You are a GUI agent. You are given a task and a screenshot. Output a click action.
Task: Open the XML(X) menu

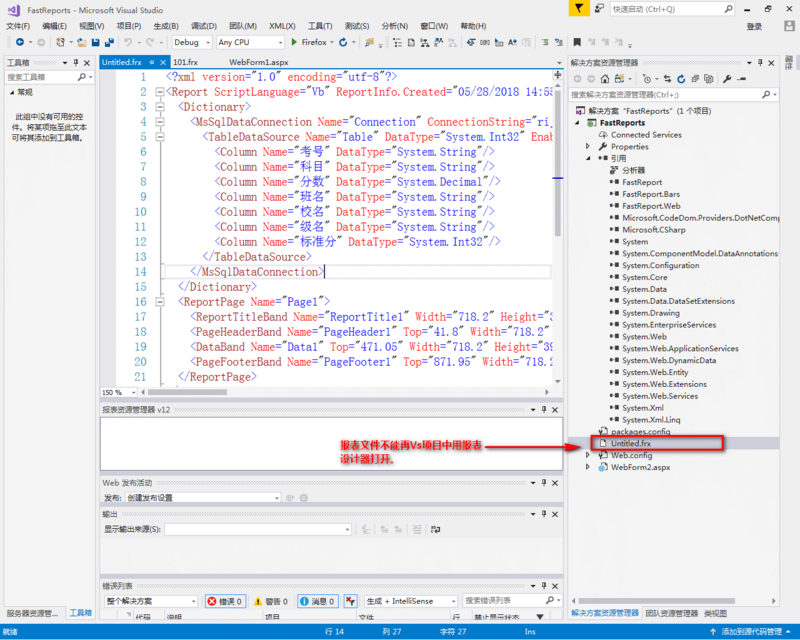(x=282, y=26)
